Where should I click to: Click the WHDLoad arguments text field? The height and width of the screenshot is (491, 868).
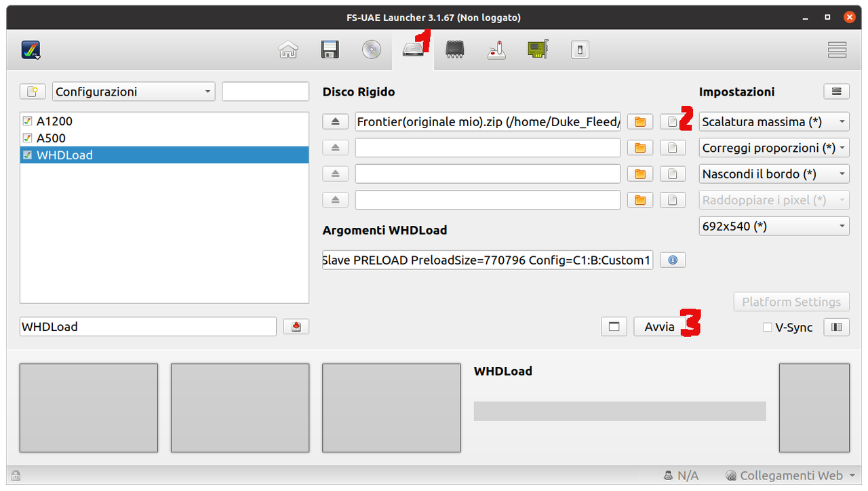(488, 260)
